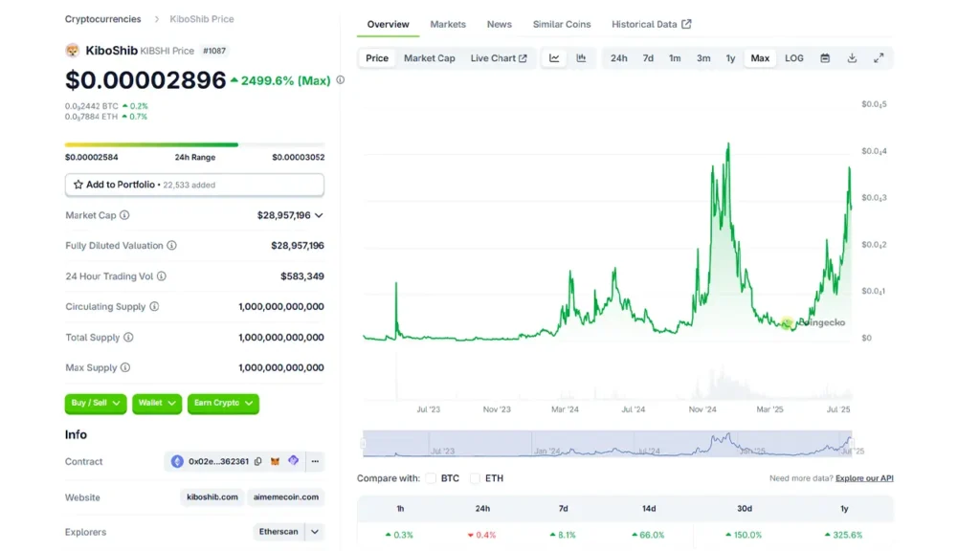Set chart range to Max

coord(760,58)
